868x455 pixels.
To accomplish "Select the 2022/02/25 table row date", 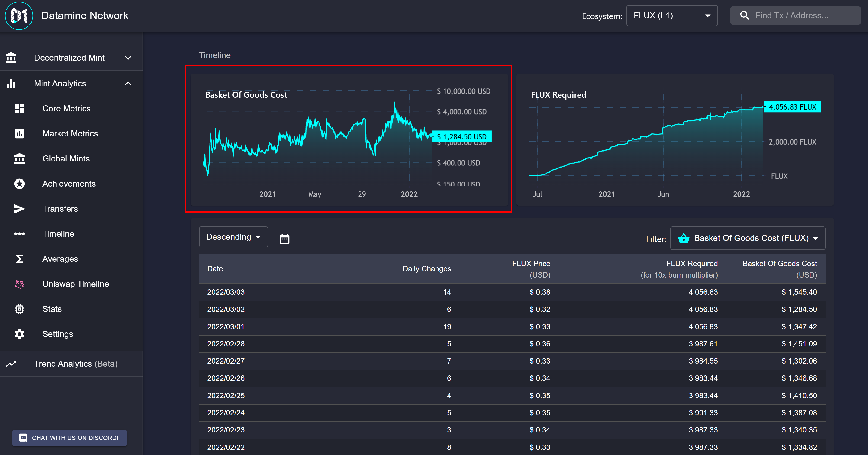I will (x=226, y=396).
